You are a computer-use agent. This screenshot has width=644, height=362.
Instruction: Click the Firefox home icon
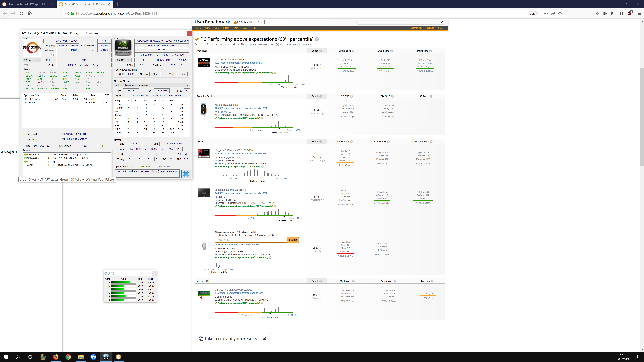(30, 13)
